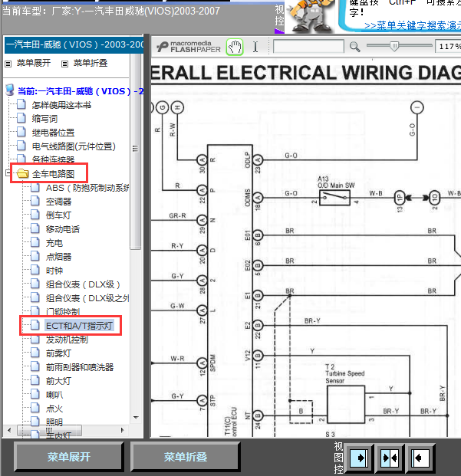This screenshot has width=461, height=476.
Task: Open the 前雾灯 diagram
Action: 58,353
